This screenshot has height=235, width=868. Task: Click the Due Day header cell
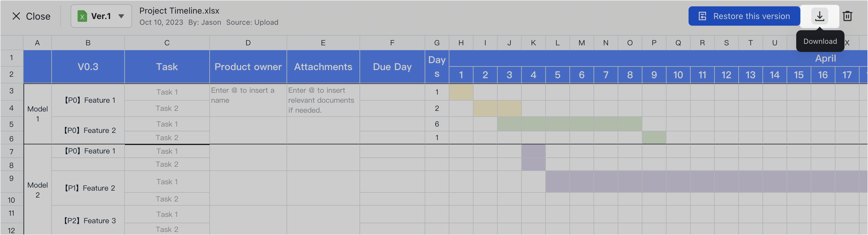point(392,67)
